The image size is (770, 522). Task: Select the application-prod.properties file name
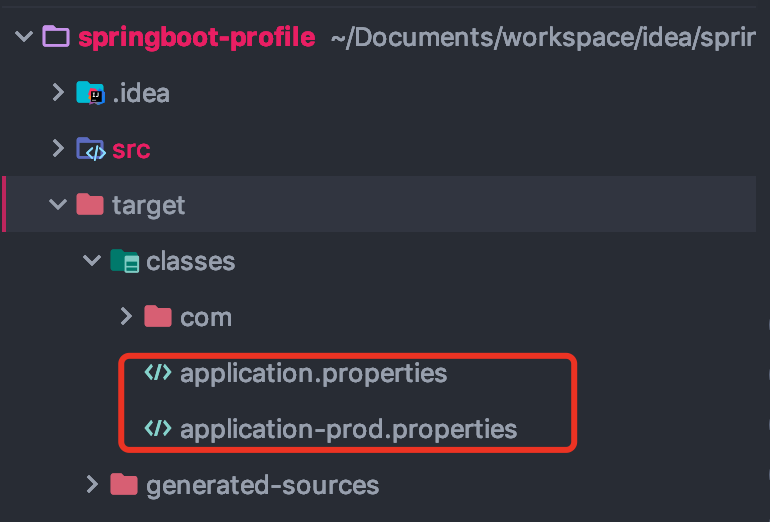point(348,430)
